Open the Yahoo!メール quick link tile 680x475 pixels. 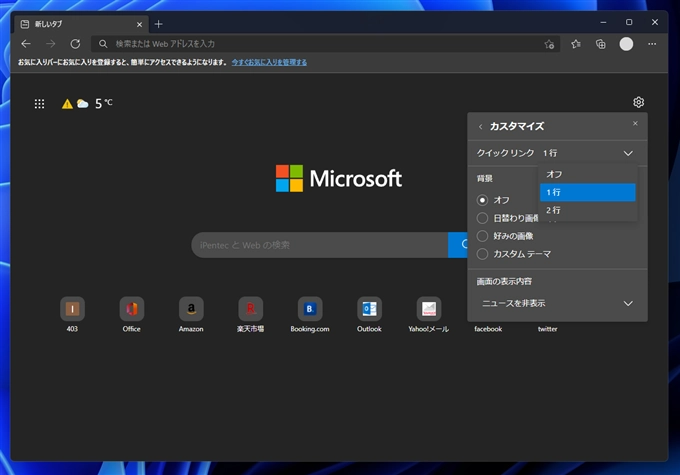(428, 314)
